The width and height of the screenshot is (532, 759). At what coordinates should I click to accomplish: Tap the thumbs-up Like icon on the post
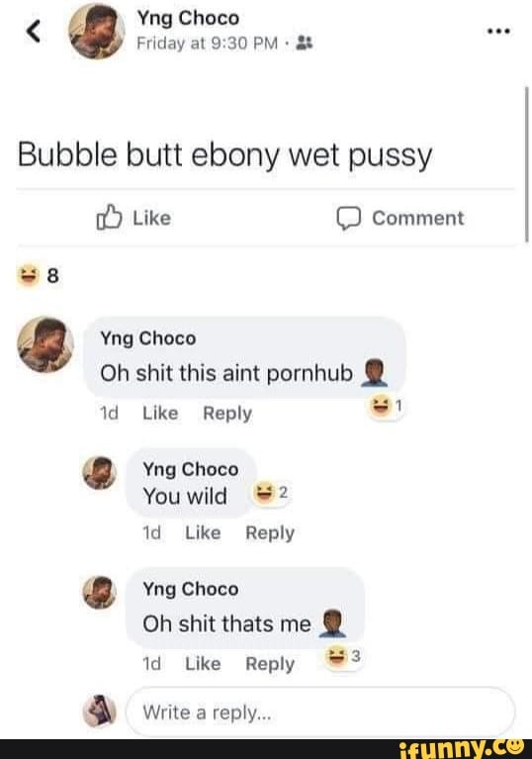click(x=109, y=217)
